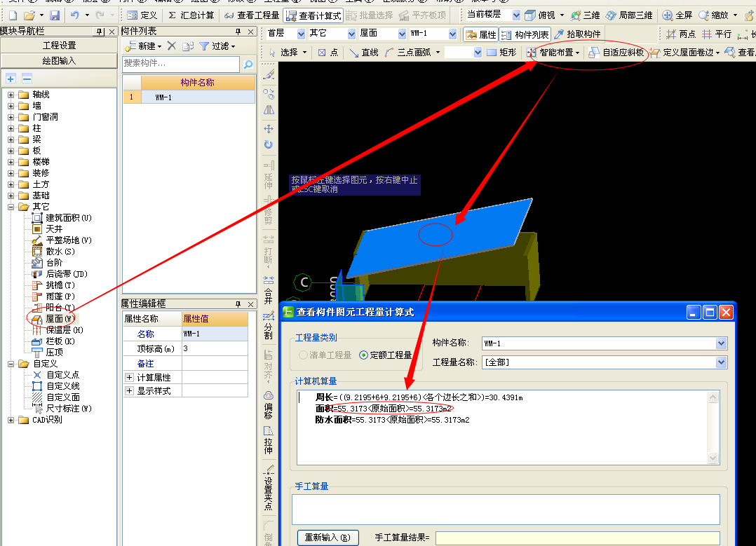
Task: Expand 计算属性 in property editor
Action: (129, 378)
